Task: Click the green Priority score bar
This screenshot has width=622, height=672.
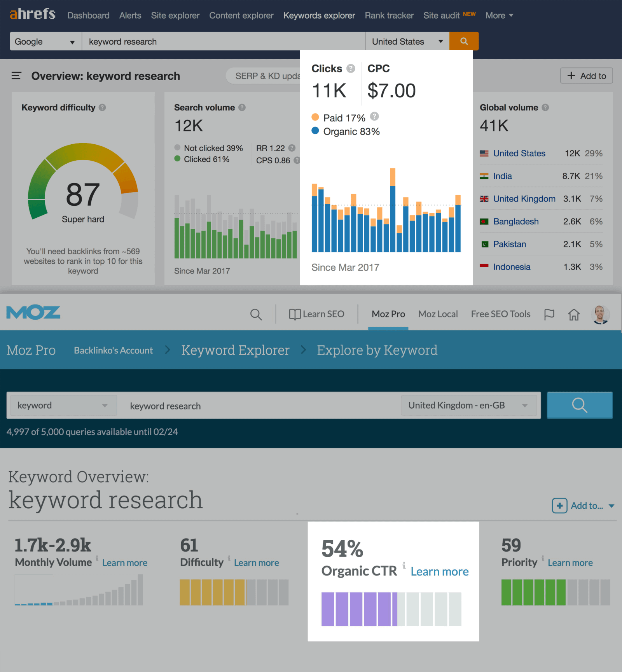Action: click(x=556, y=592)
